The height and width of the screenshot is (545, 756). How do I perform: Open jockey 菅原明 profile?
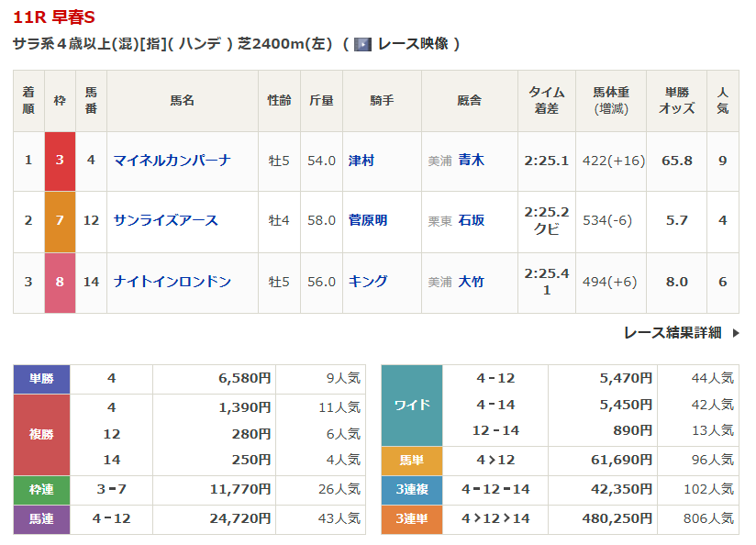click(x=368, y=220)
